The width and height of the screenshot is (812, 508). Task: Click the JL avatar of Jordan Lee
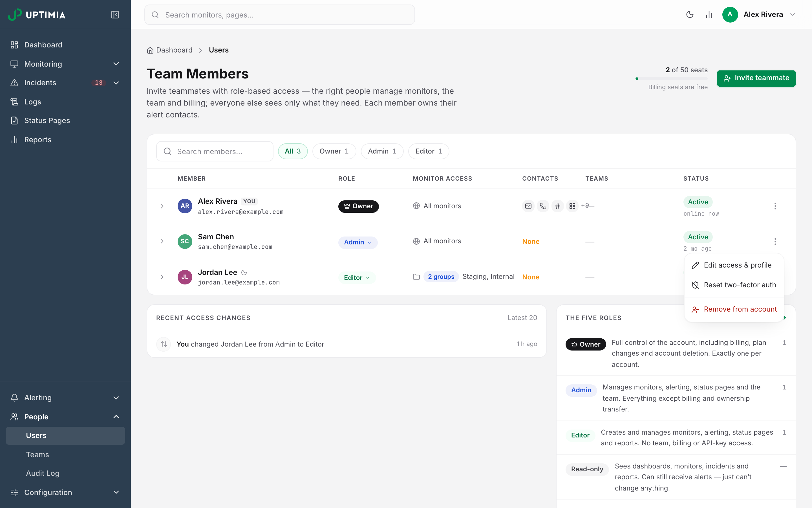(x=185, y=277)
